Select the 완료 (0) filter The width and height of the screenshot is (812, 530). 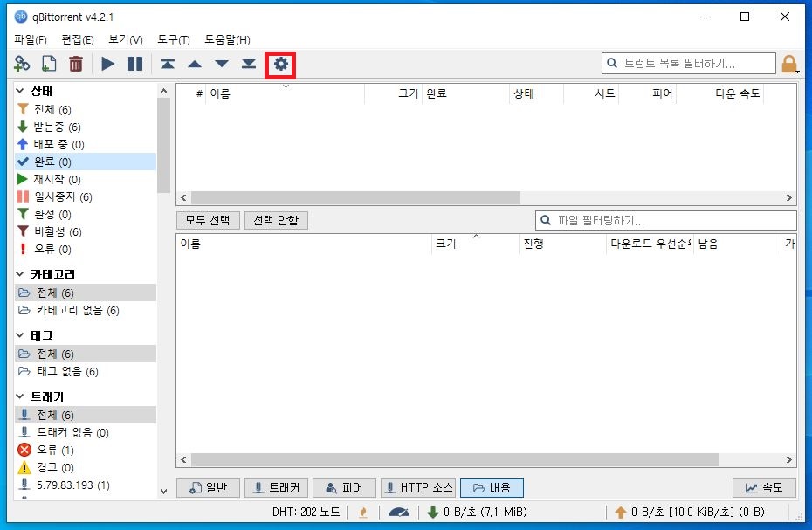point(86,162)
